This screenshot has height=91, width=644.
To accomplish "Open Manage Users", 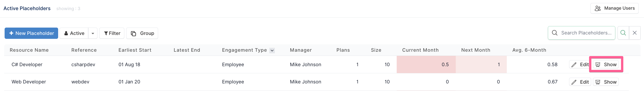I will click(615, 8).
